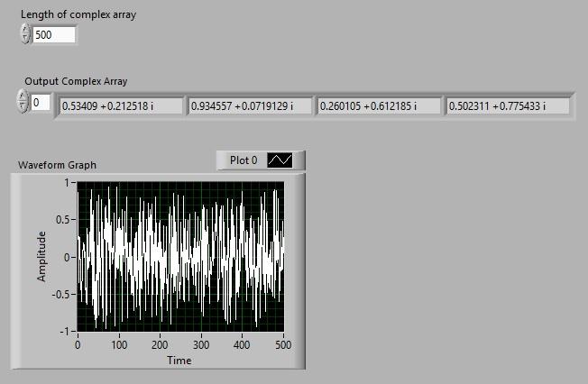
Task: Click the Time x-axis label
Action: pos(179,360)
